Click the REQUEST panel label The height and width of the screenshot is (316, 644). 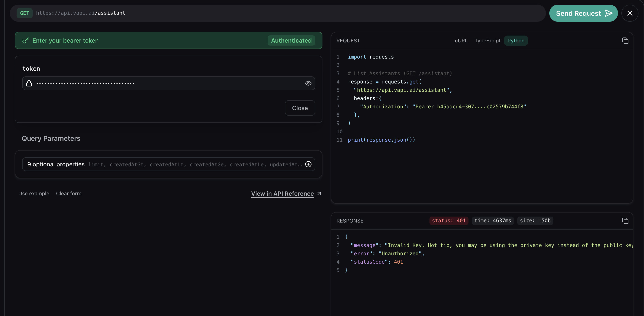[348, 41]
